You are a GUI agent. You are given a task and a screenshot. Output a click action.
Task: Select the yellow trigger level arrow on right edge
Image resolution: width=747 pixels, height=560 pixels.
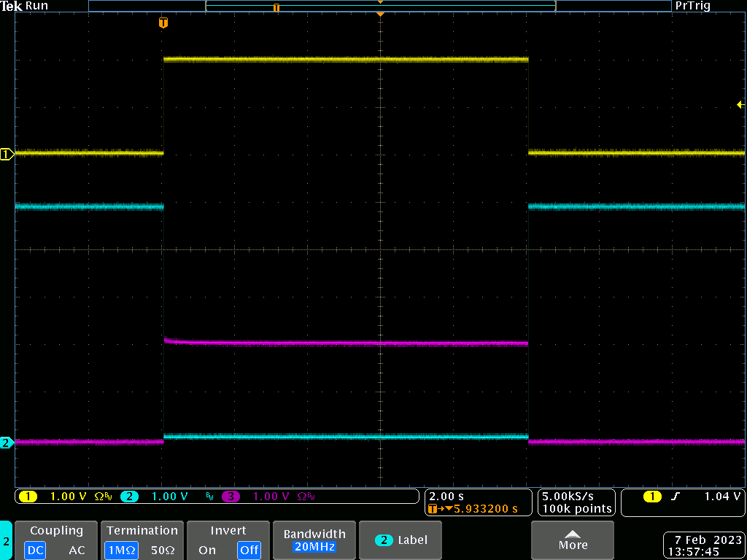(740, 105)
